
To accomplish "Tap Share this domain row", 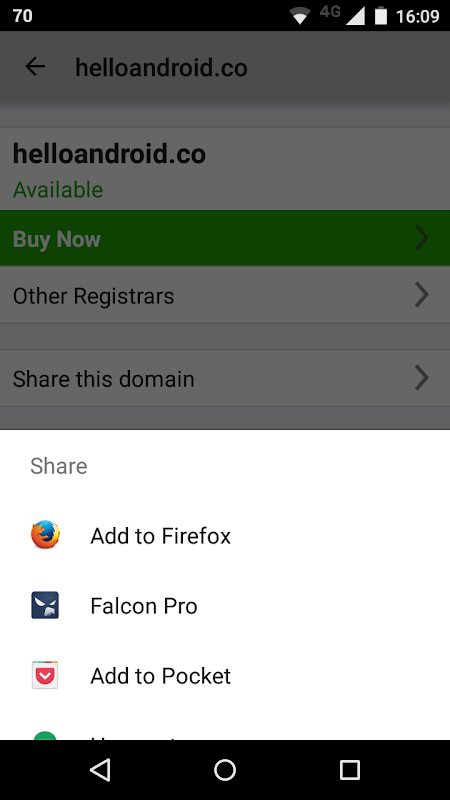I will [x=225, y=378].
